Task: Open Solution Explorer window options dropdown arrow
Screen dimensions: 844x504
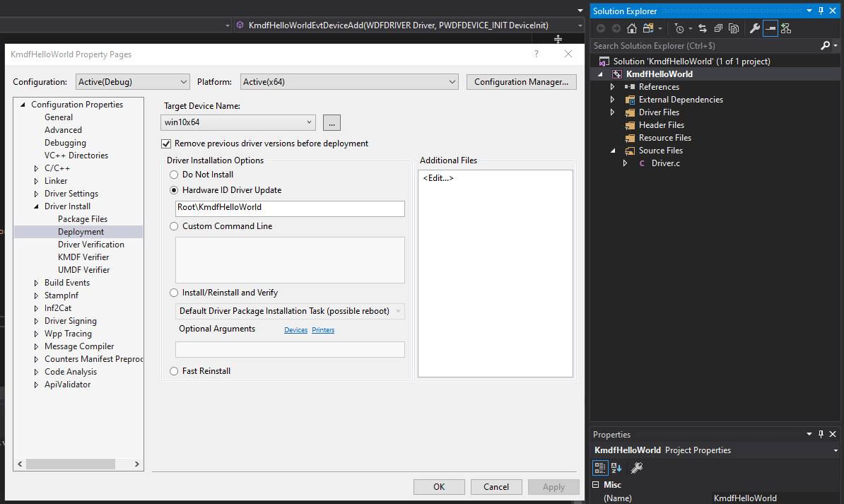Action: (809, 11)
